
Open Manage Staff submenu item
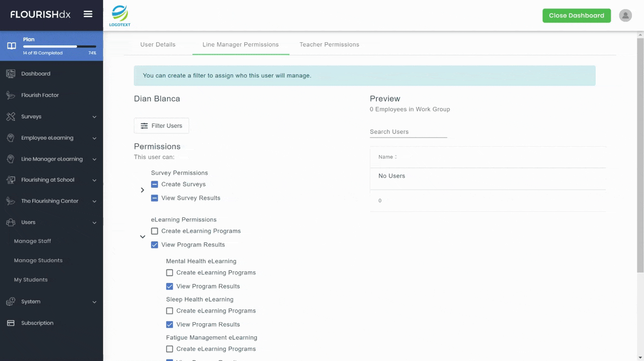33,241
